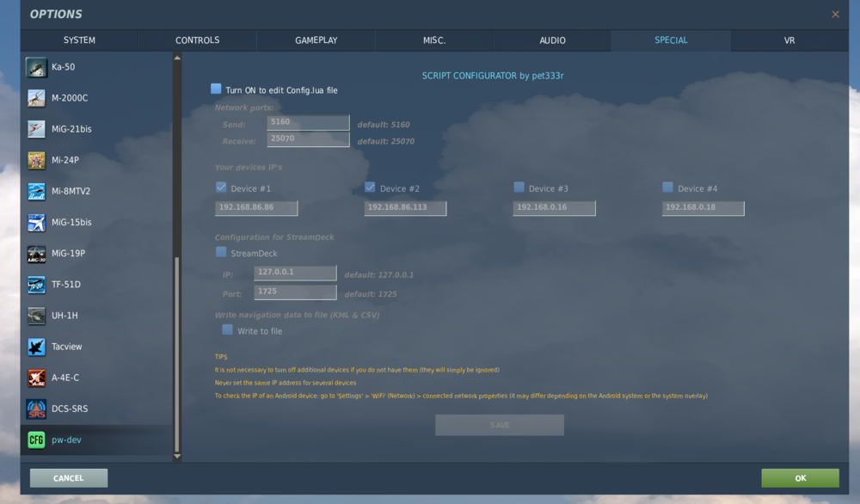
Task: Click the module list scrollbar thumb
Action: coord(176,354)
